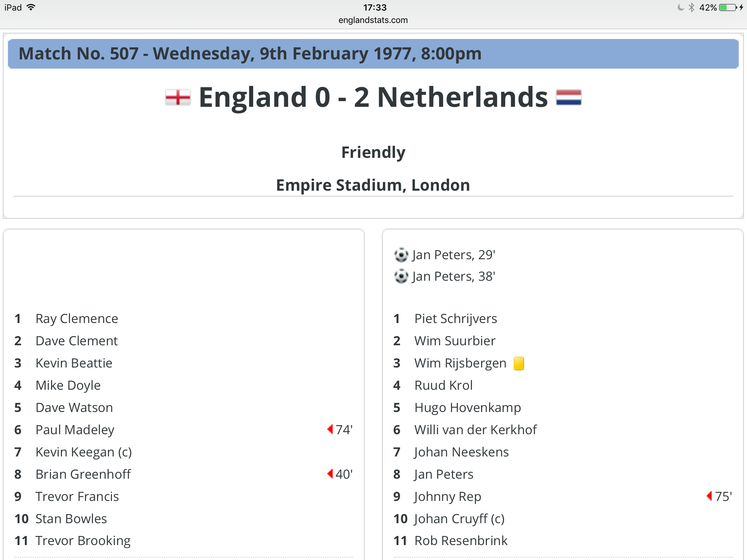The image size is (747, 560).
Task: Click Brian Greenhoff's red substitution arrow
Action: click(330, 474)
